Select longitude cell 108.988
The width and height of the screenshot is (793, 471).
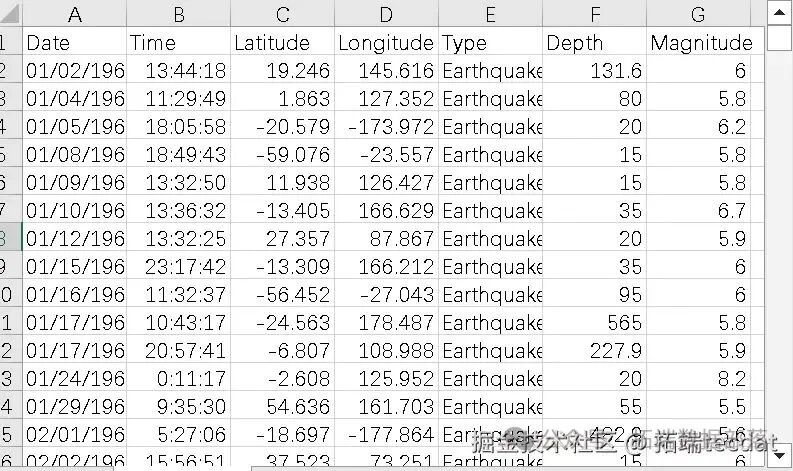click(x=386, y=350)
